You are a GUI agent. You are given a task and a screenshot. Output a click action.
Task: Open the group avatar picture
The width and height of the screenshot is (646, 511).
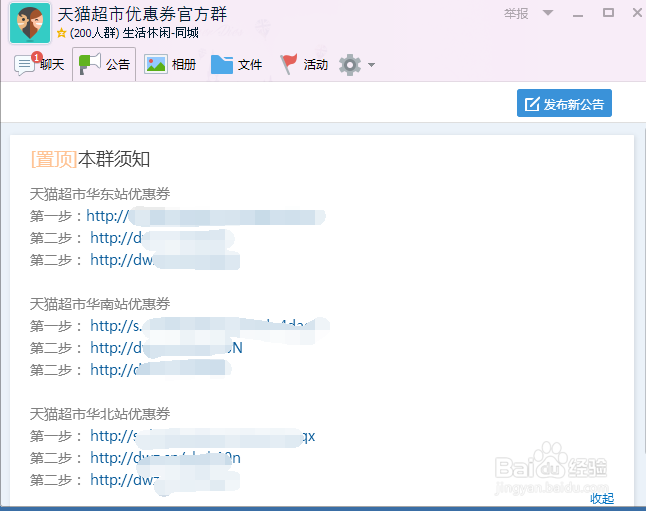coord(30,23)
